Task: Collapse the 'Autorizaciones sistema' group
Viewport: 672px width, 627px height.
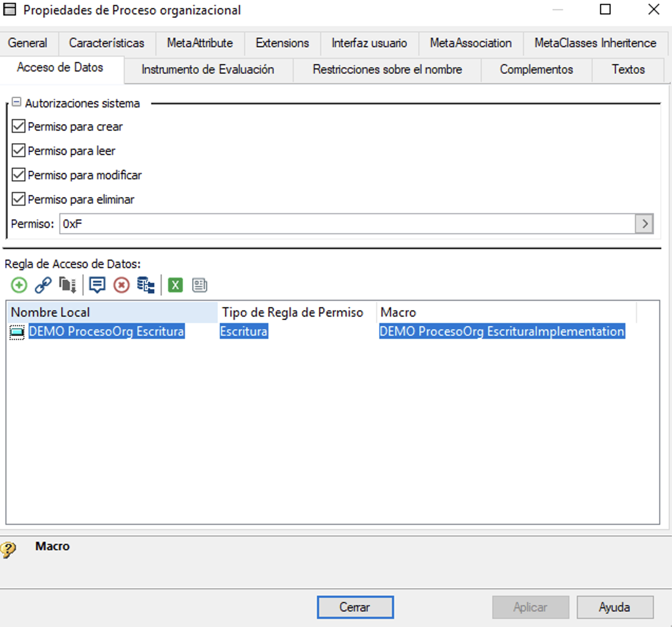Action: click(x=16, y=102)
